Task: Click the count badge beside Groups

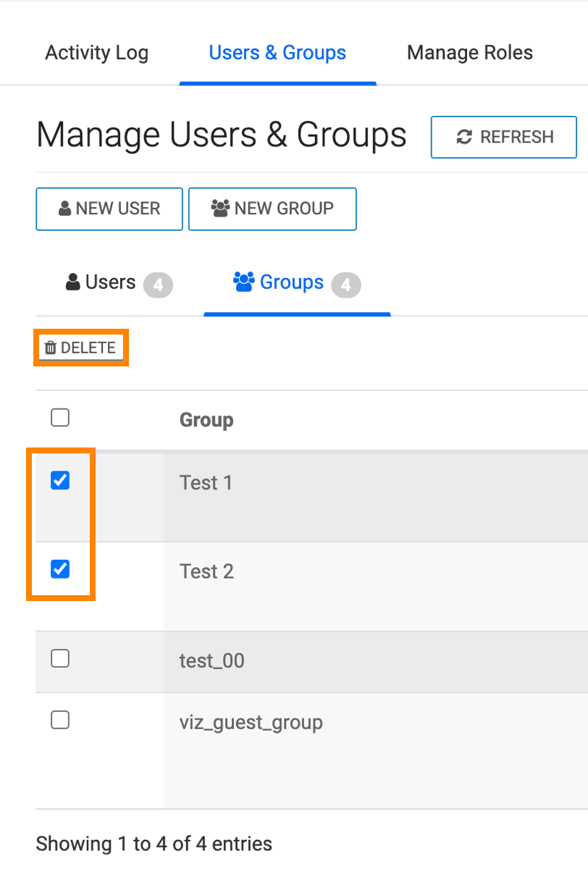Action: (345, 285)
